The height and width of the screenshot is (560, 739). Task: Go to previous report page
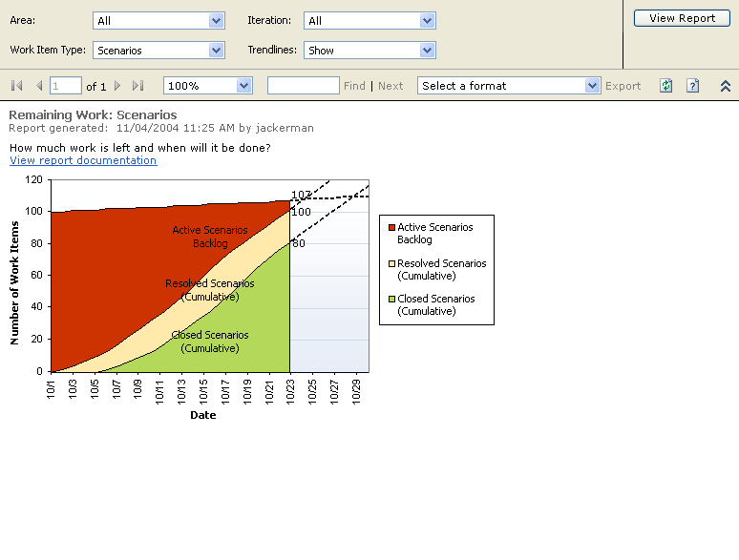tap(39, 86)
